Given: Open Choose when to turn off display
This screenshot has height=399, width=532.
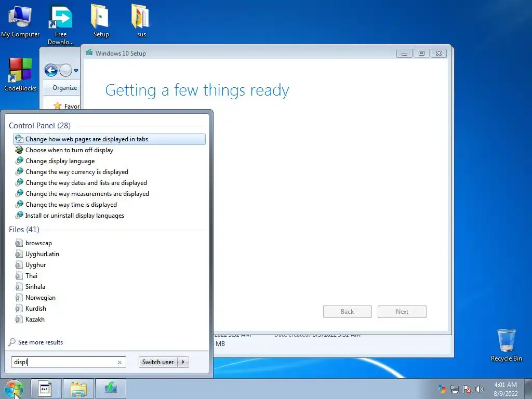Looking at the screenshot, I should click(109, 150).
